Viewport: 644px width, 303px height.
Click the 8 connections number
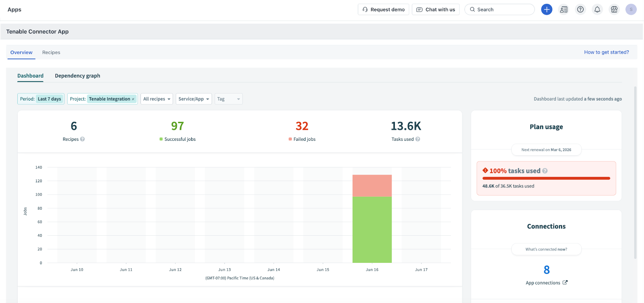coord(547,270)
